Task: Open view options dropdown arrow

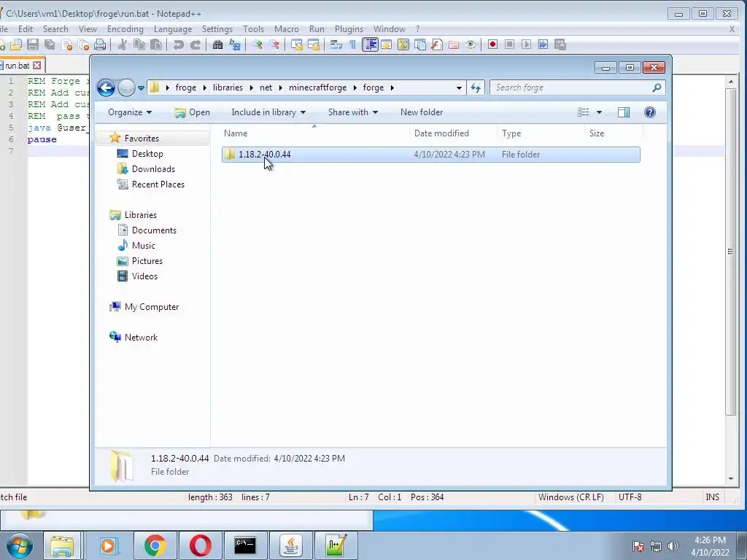Action: pyautogui.click(x=600, y=112)
